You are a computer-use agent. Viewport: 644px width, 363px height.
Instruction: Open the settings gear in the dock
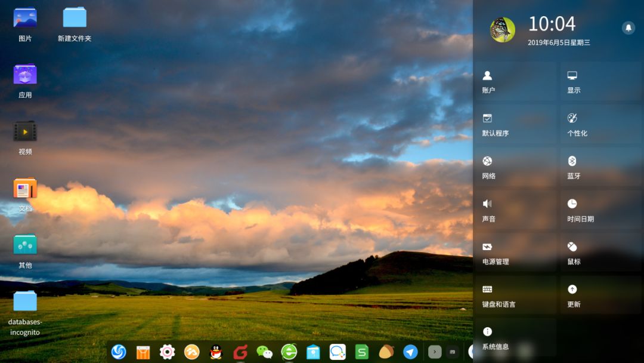click(x=166, y=352)
